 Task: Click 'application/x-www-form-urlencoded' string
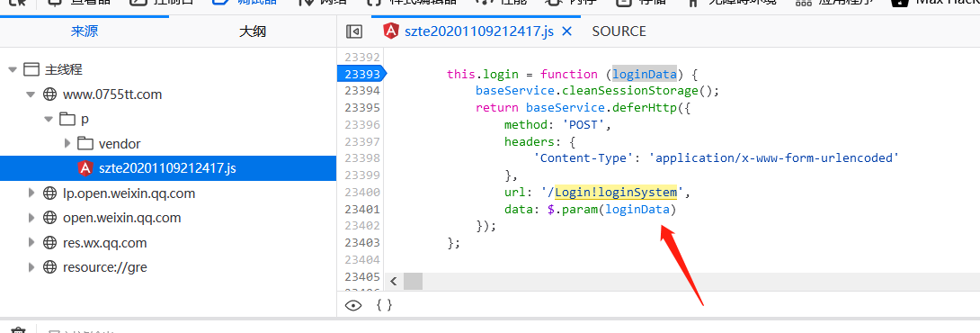pos(774,158)
